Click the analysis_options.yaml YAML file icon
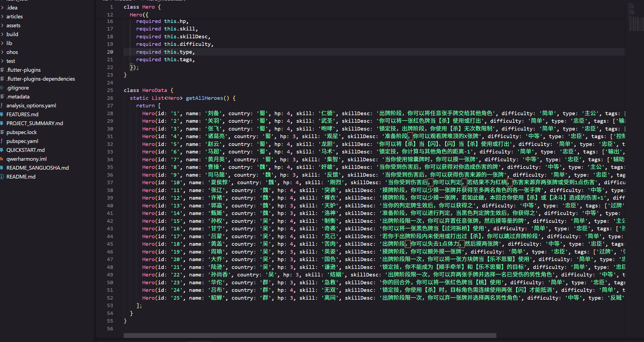 tap(2, 105)
